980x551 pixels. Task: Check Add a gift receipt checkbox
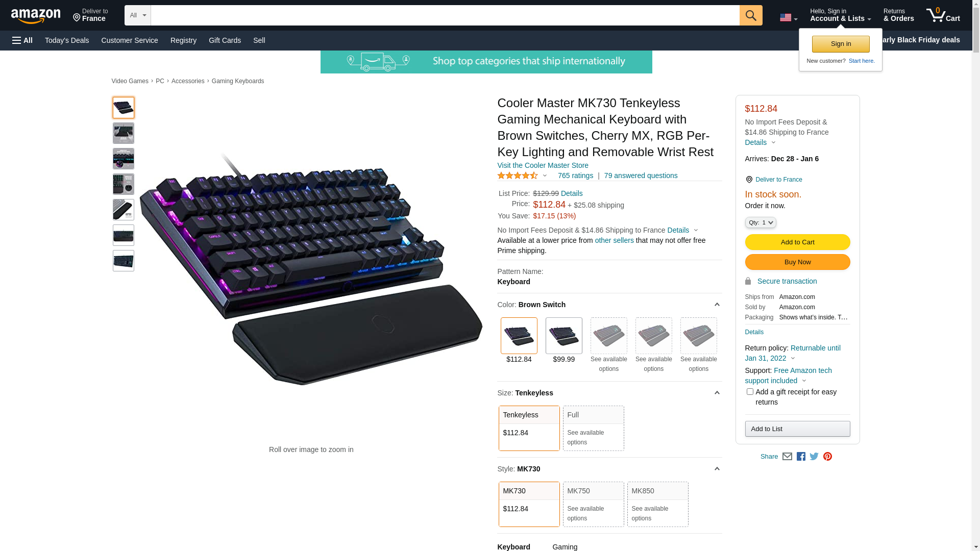pos(750,392)
